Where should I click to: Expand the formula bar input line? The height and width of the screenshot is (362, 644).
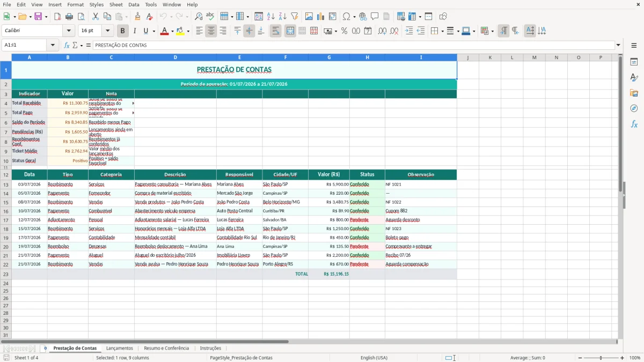click(x=618, y=45)
